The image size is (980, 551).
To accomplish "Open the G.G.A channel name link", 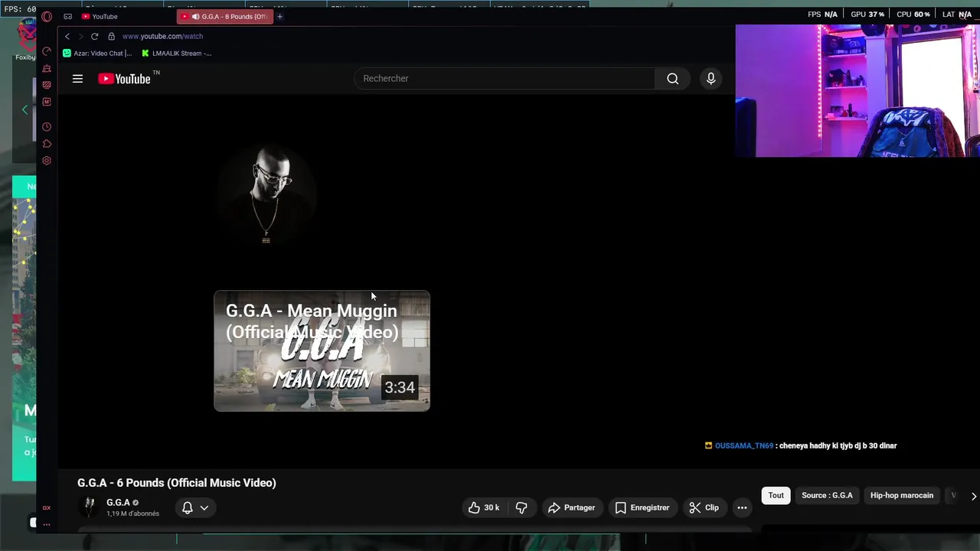I will 118,503.
